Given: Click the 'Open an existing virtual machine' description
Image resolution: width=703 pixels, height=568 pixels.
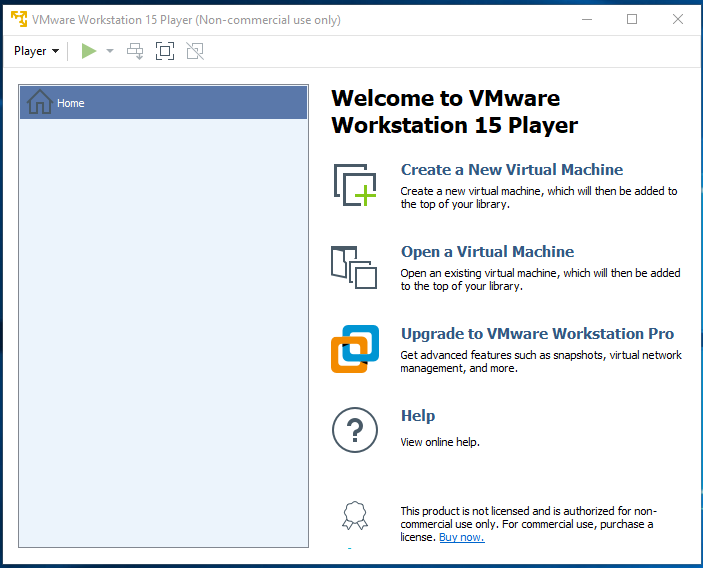Looking at the screenshot, I should click(540, 279).
